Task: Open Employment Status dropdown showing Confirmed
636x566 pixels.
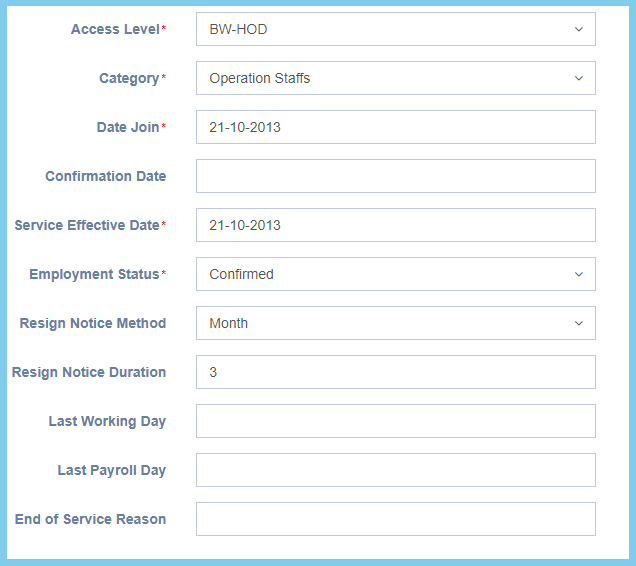Action: point(395,274)
